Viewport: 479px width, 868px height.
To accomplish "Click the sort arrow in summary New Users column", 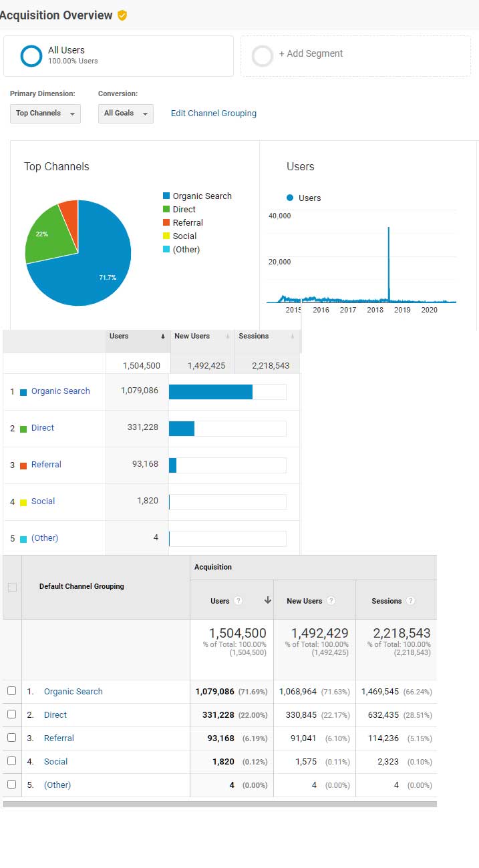I will 228,337.
